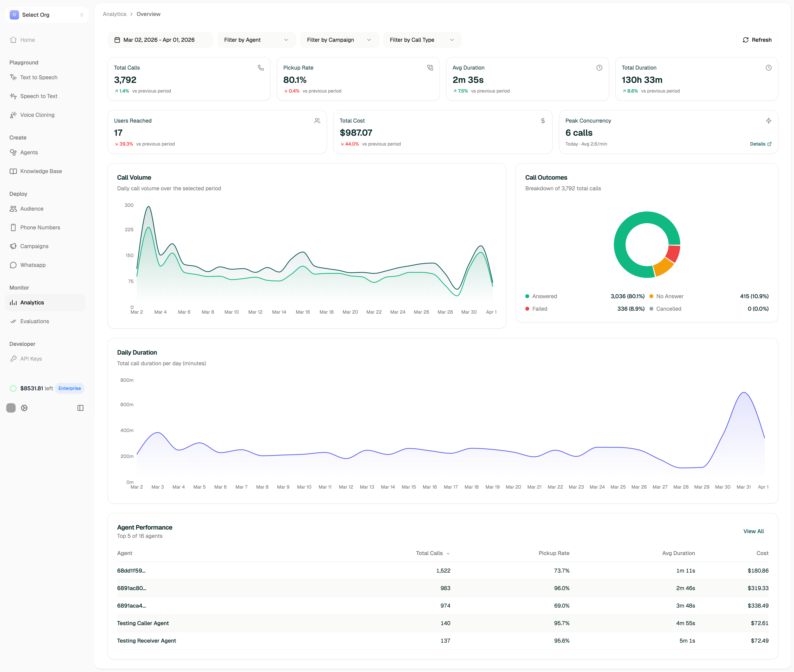
Task: Click the Answered green legend dot
Action: (527, 296)
